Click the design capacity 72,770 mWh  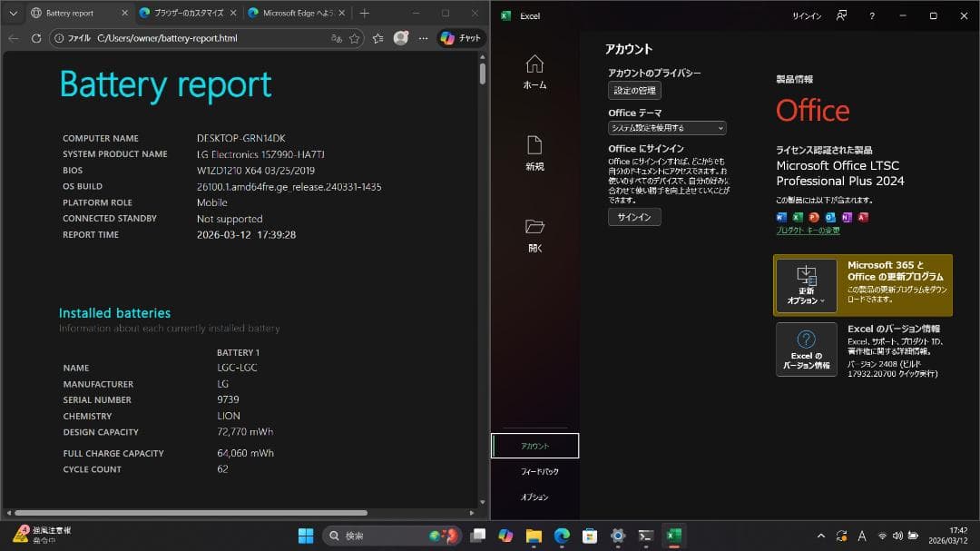click(245, 432)
